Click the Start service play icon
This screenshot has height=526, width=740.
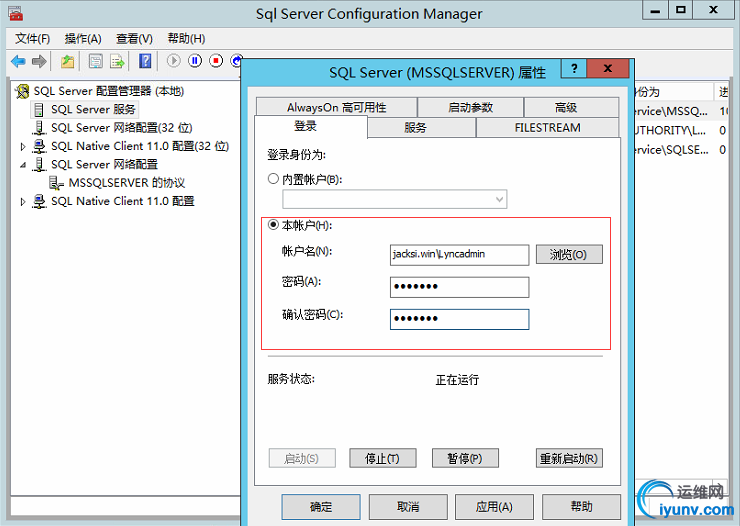tap(174, 61)
